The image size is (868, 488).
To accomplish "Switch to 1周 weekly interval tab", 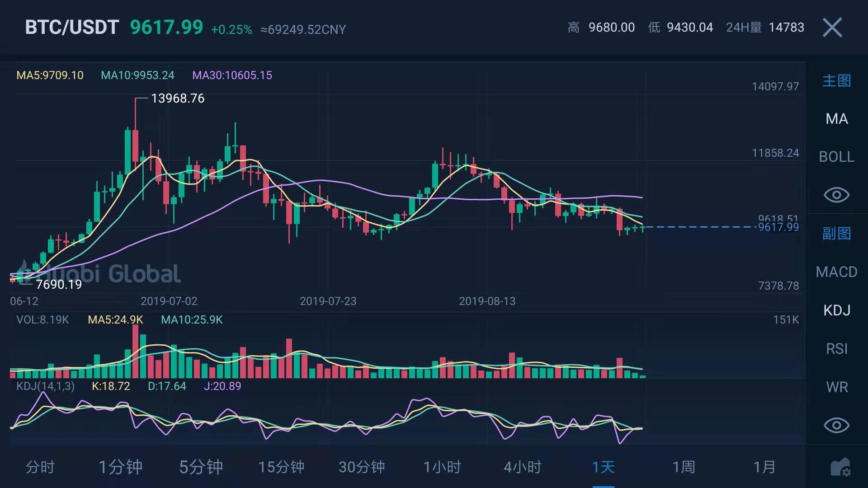I will coord(684,467).
